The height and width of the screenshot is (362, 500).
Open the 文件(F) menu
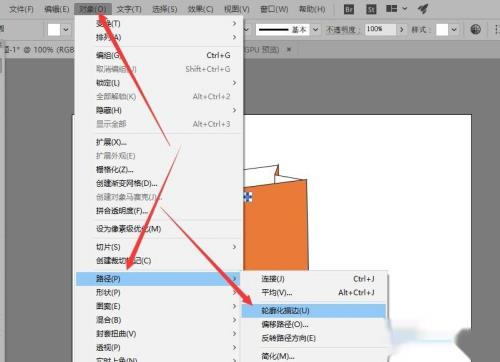point(21,9)
